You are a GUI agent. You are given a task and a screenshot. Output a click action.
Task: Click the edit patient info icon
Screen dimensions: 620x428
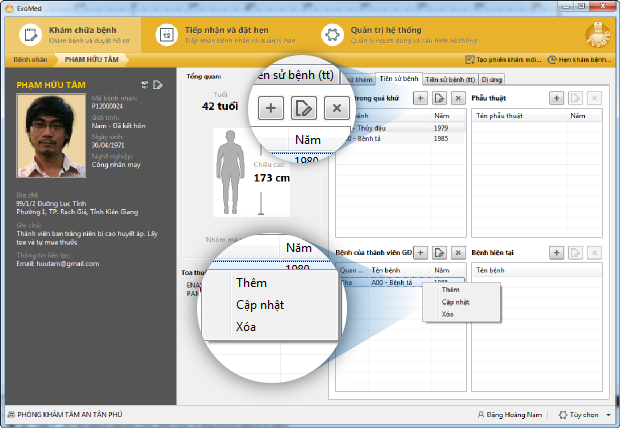158,85
